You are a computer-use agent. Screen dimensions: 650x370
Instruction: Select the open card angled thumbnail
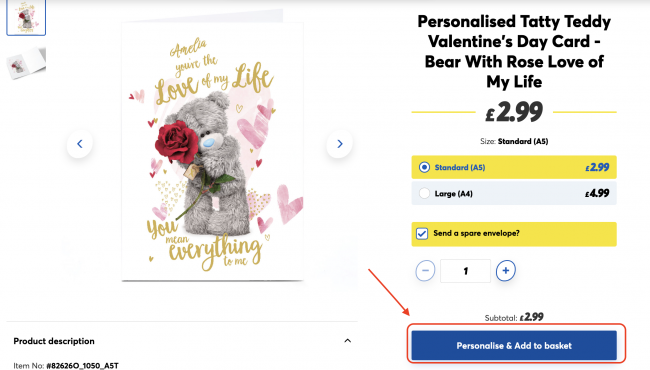coord(26,63)
